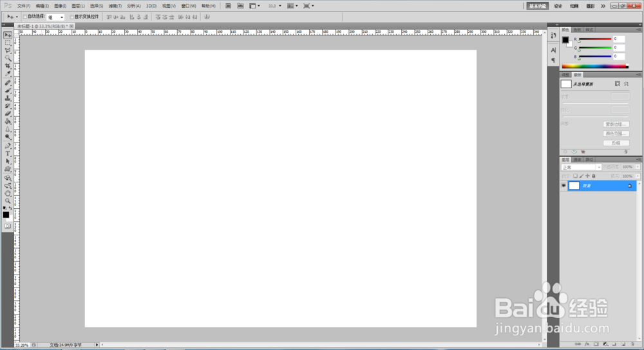Open the layer fill slider arrow
644x350 pixels.
coord(638,176)
